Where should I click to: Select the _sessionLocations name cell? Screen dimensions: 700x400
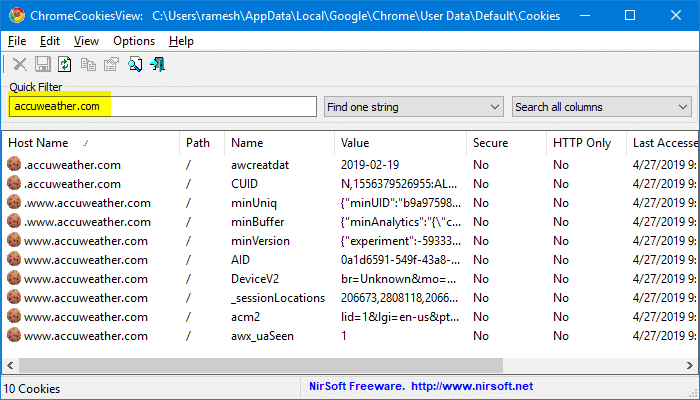(278, 298)
